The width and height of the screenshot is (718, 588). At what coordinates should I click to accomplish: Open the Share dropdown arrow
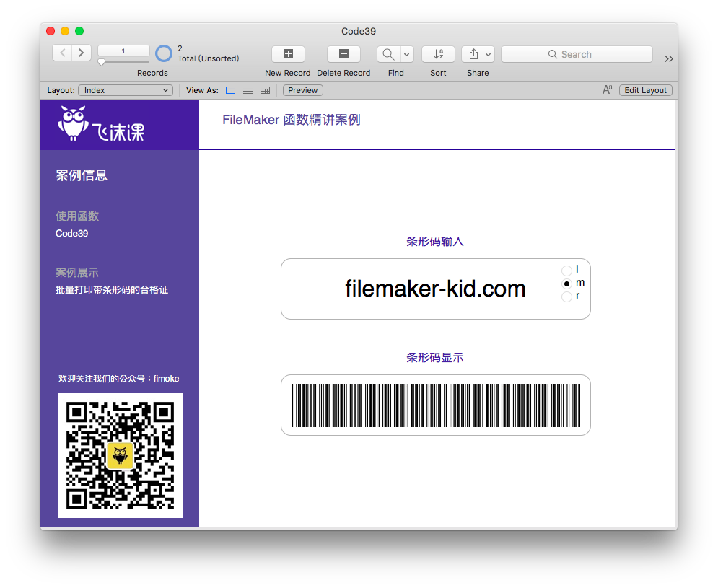(x=489, y=54)
